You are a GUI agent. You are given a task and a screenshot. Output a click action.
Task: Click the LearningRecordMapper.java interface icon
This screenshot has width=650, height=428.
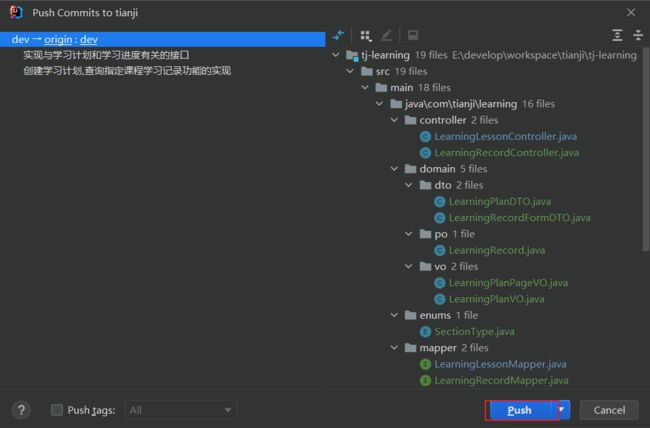coord(425,380)
